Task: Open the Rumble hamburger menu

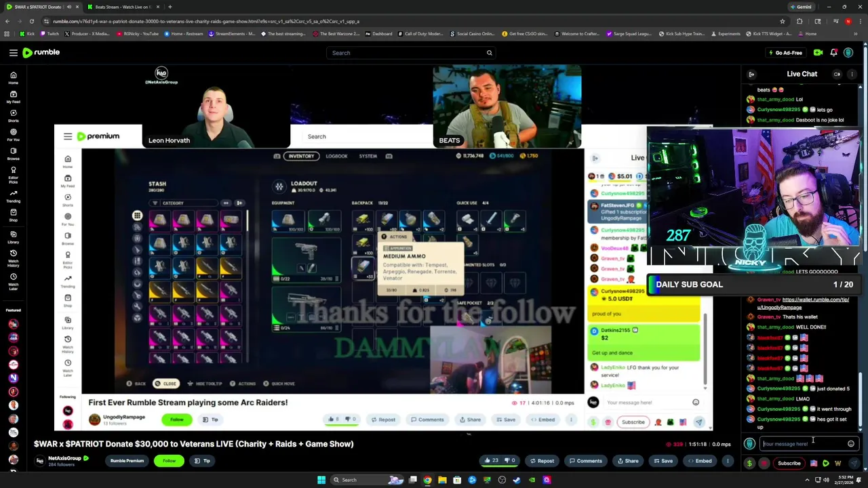Action: 13,52
